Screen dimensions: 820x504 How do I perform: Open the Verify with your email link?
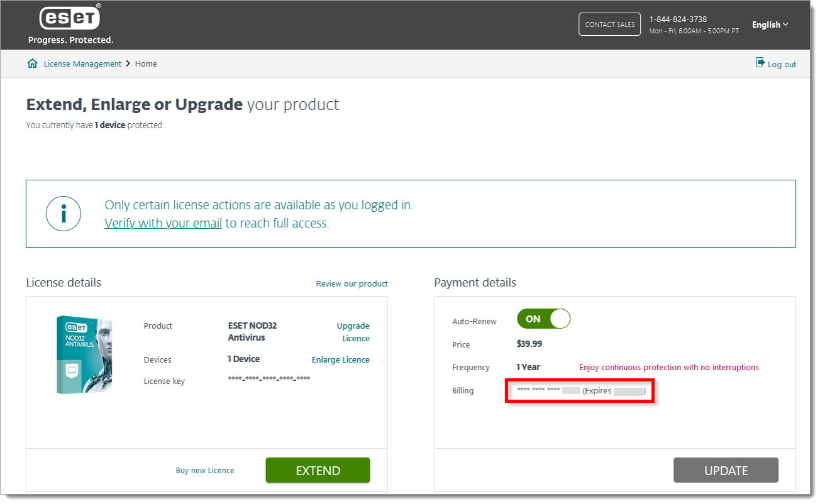point(162,222)
